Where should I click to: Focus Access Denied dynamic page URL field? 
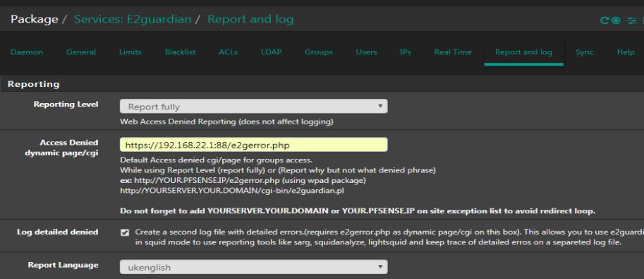pyautogui.click(x=253, y=145)
